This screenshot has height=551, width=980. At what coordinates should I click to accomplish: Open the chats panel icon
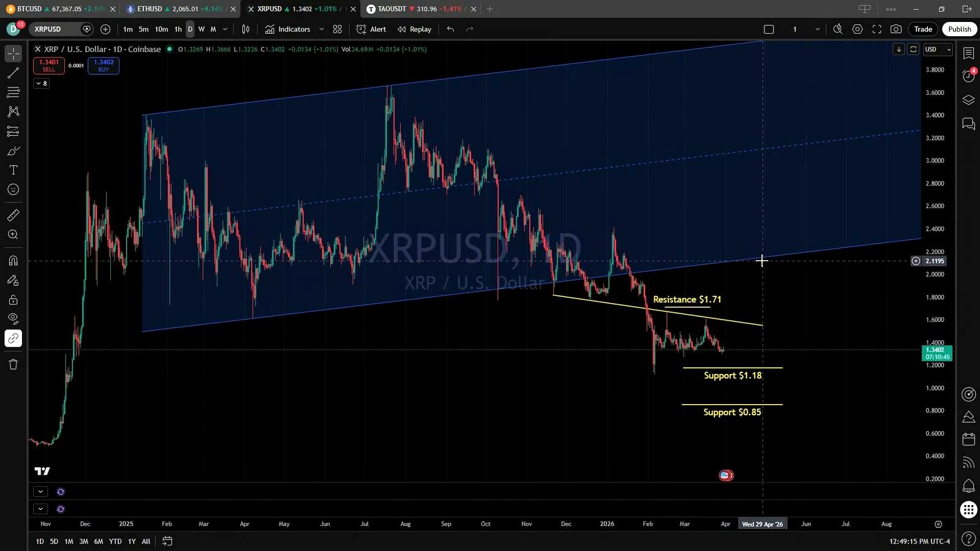(x=968, y=124)
